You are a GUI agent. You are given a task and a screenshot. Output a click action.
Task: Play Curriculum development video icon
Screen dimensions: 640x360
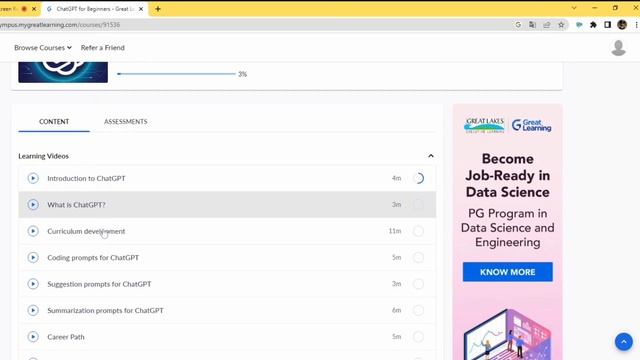(33, 231)
